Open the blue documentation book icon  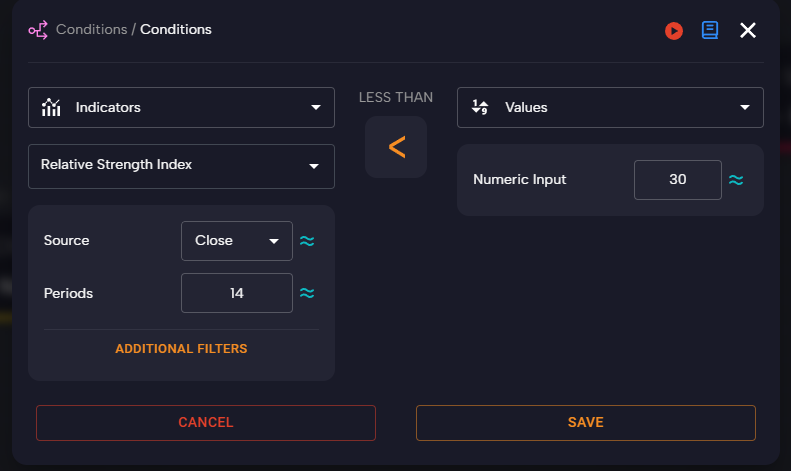coord(710,30)
